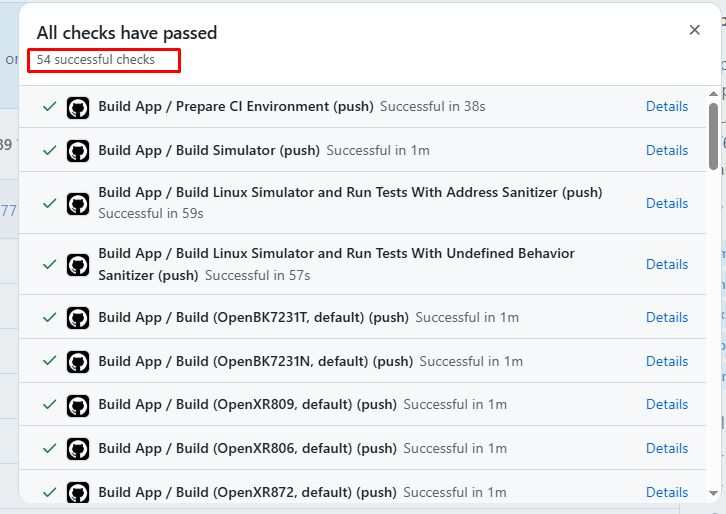Open Details for OpenXR872 build check
726x514 pixels.
point(667,492)
